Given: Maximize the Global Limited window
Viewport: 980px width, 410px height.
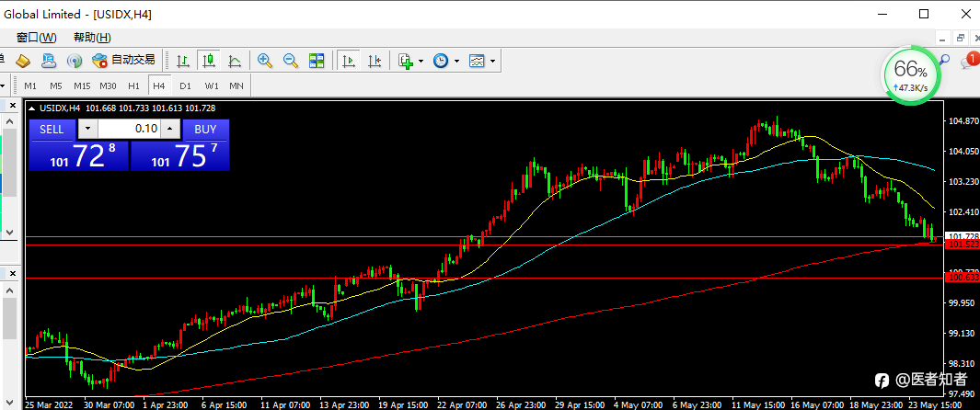Looking at the screenshot, I should (923, 14).
